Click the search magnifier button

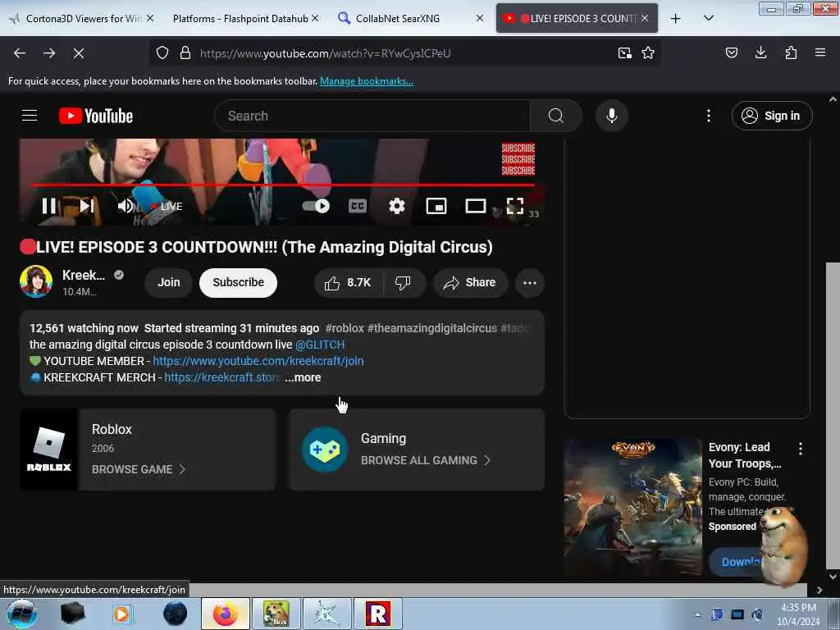tap(555, 116)
